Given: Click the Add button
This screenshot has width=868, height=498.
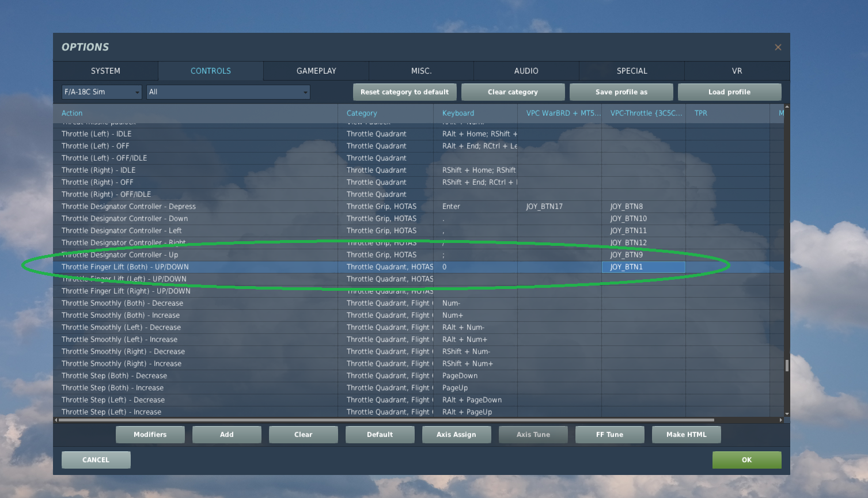Looking at the screenshot, I should click(227, 435).
